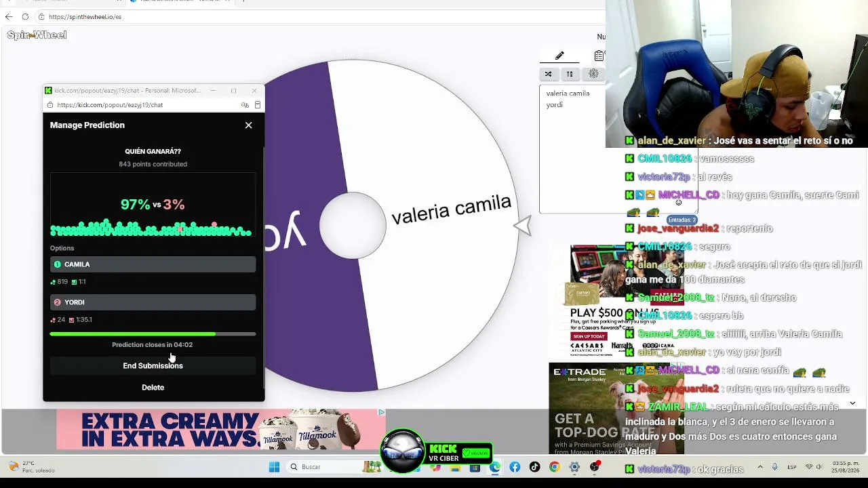Image resolution: width=868 pixels, height=488 pixels.
Task: Close the Manage Prediction panel
Action: point(248,125)
